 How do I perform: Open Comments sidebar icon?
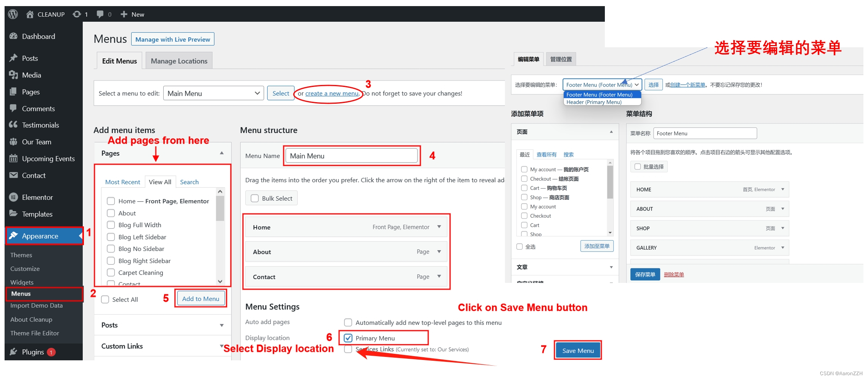click(13, 108)
